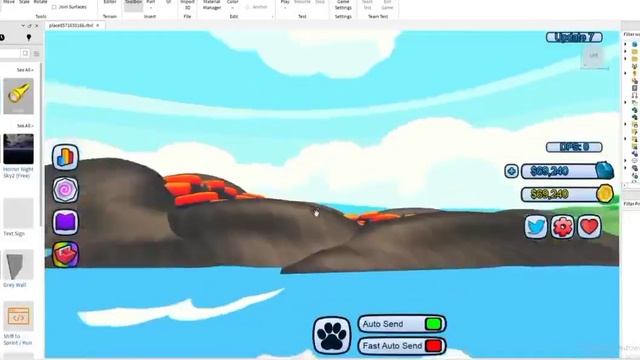The image size is (640, 360).
Task: Close the place .rbxl document tab
Action: tap(98, 25)
